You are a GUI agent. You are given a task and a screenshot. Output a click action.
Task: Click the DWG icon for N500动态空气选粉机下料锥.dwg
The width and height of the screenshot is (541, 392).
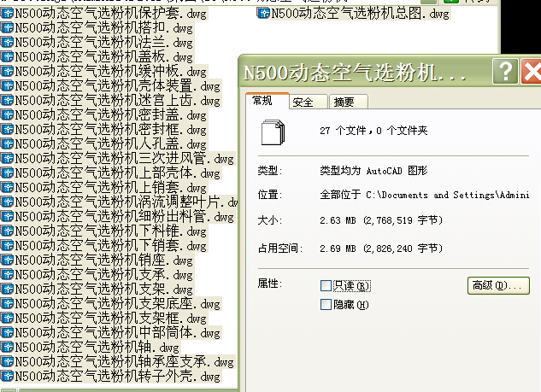[x=7, y=231]
